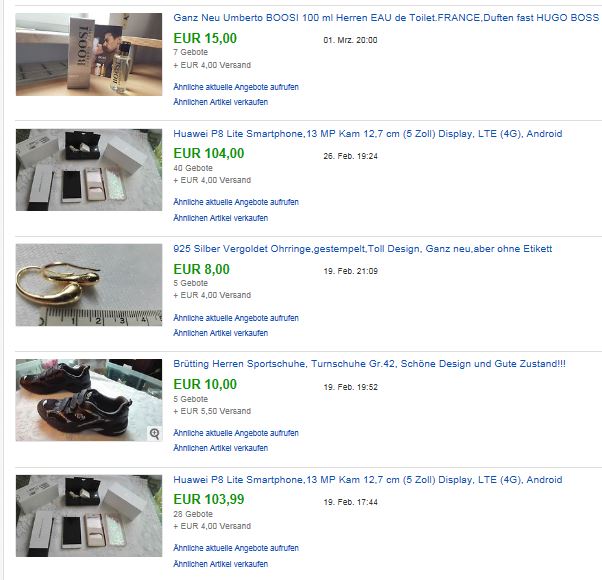Click 'Ähnlichen Artikel verkaufen' under the EUR 103,99 Huawei
Viewport: 602px width, 580px height.
pos(220,564)
